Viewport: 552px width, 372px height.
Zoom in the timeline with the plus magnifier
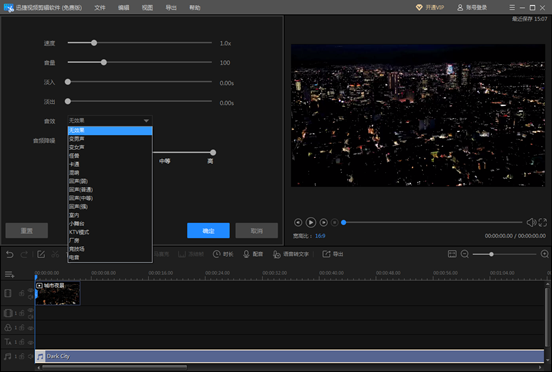(545, 254)
